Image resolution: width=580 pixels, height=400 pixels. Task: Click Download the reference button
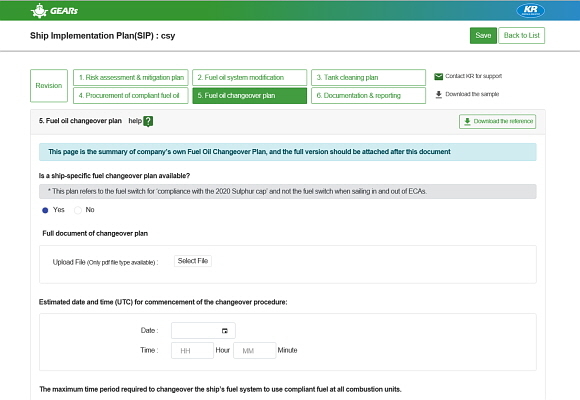[498, 121]
